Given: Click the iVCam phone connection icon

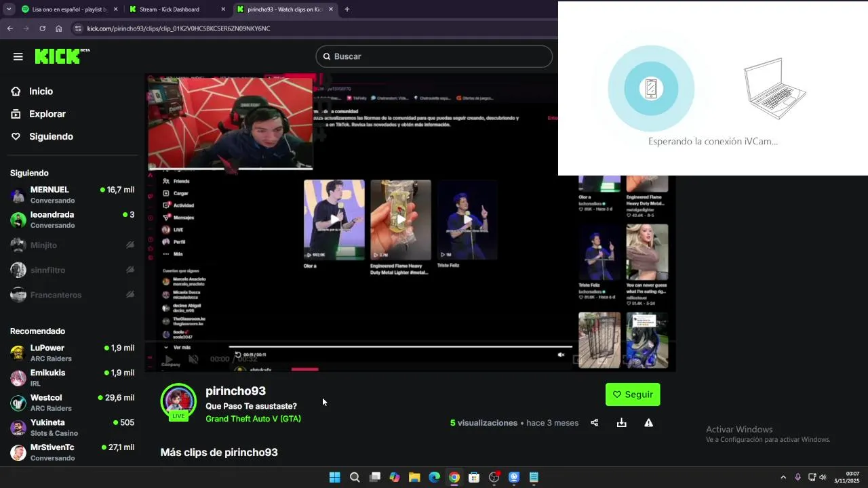Looking at the screenshot, I should [651, 88].
